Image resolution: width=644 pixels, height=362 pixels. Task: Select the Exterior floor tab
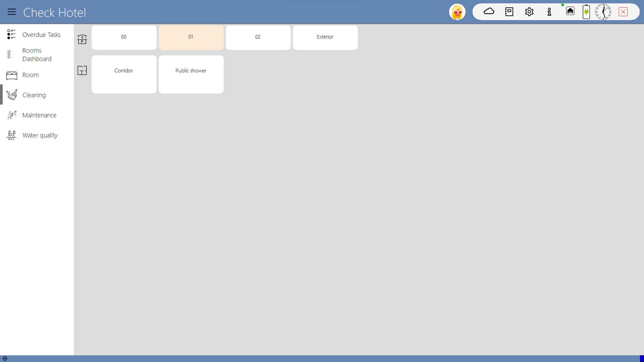325,37
